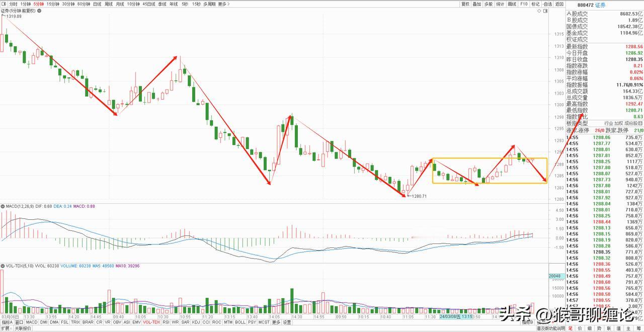Screen dimensions: 644x332
Task: Switch to 日线 daily chart
Action: [x=97, y=4]
